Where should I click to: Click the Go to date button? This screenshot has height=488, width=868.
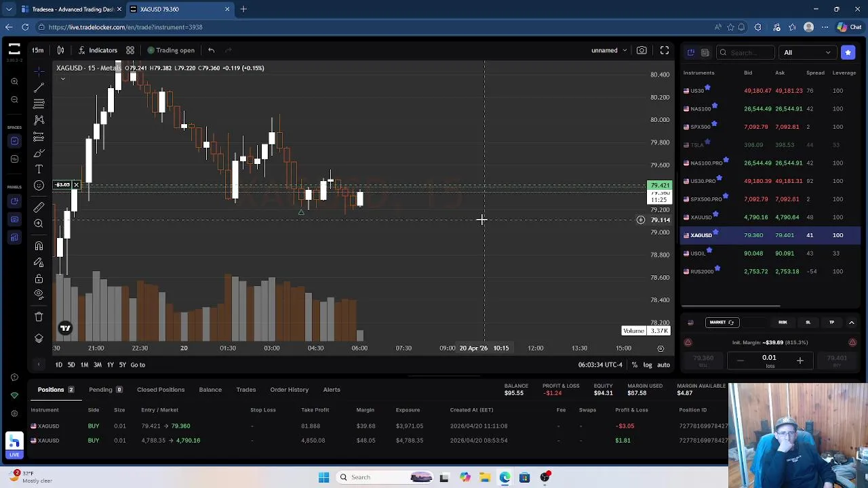click(138, 365)
